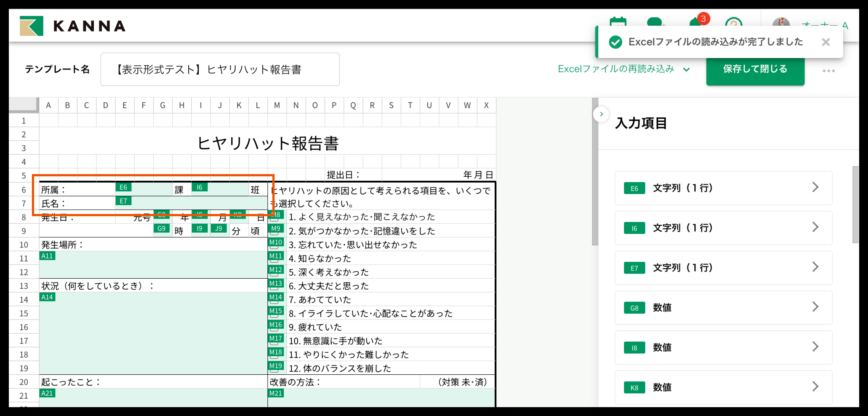
Task: Collapse the 入力項目 side panel arrow
Action: click(601, 114)
